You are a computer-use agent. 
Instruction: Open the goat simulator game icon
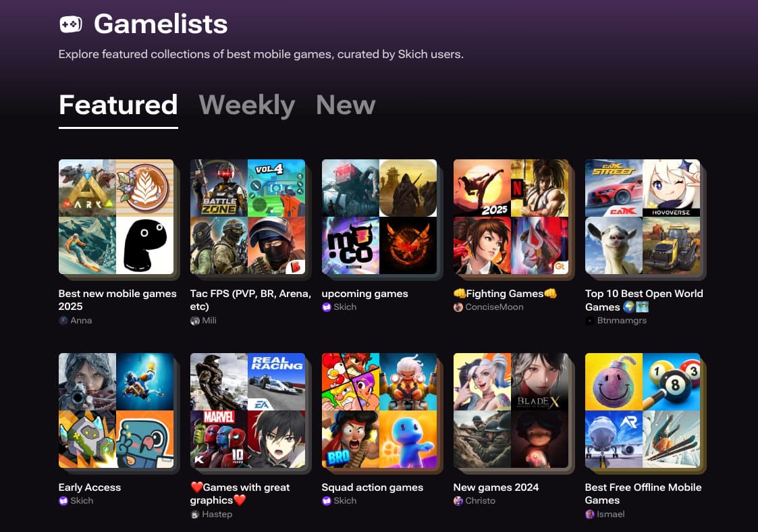tap(614, 246)
